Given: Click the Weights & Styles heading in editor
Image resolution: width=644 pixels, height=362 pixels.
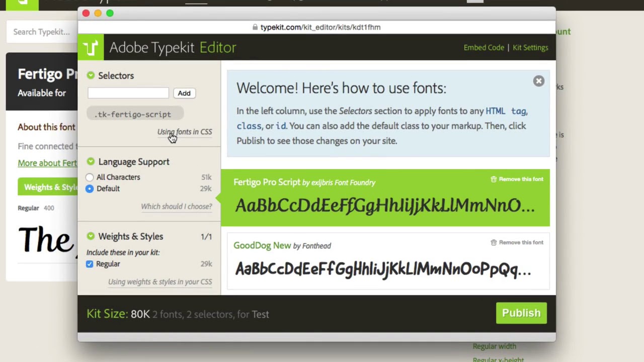Looking at the screenshot, I should coord(131,236).
